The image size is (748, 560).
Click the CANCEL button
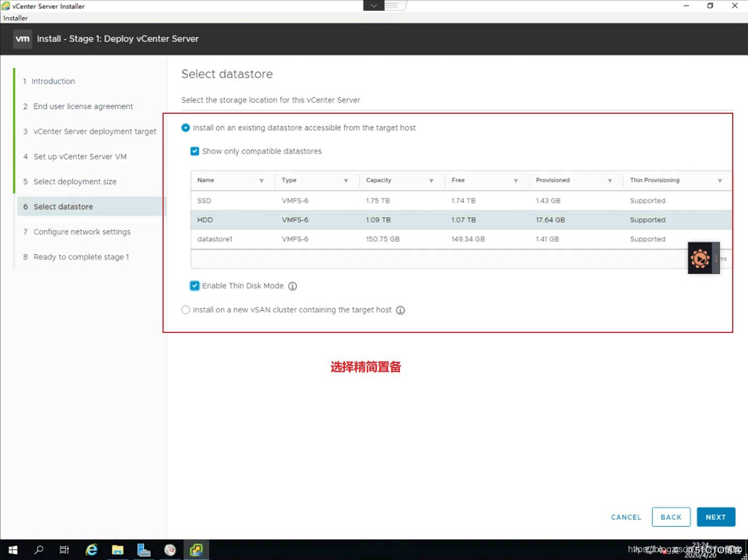[x=626, y=518]
